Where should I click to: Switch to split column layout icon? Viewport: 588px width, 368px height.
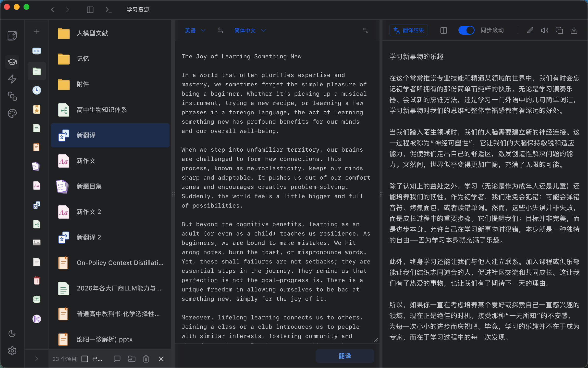[x=444, y=30]
